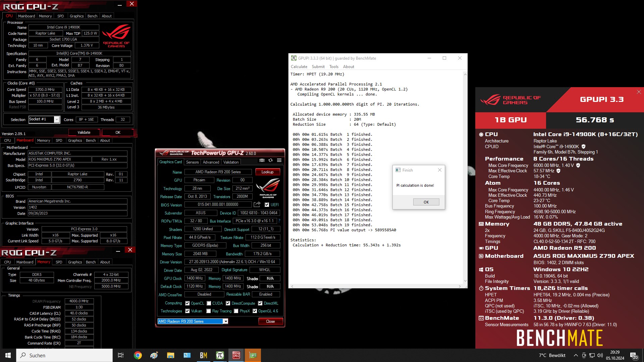644x362 pixels.
Task: Toggle the OpenGL 4.6 checkbox
Action: [255, 311]
